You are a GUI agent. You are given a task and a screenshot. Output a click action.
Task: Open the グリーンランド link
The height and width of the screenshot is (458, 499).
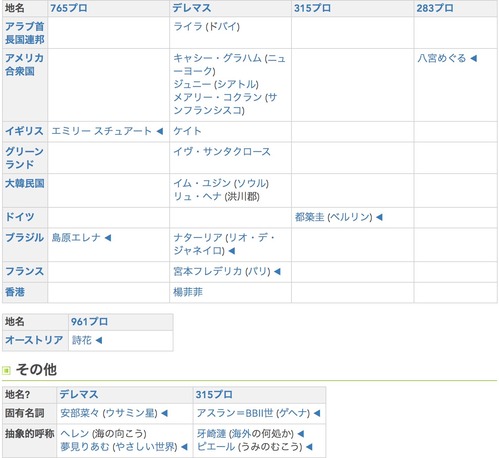click(24, 158)
